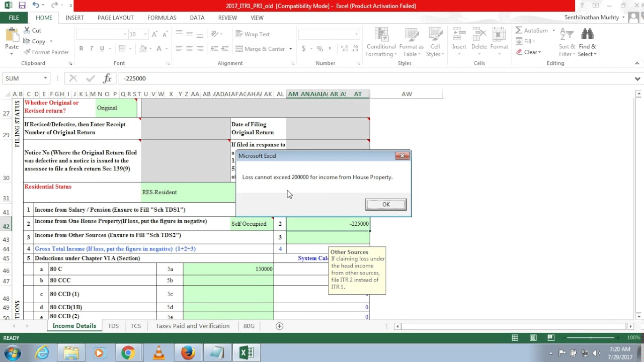Click the Find & Select binoculars icon
The height and width of the screenshot is (362, 644).
click(587, 34)
